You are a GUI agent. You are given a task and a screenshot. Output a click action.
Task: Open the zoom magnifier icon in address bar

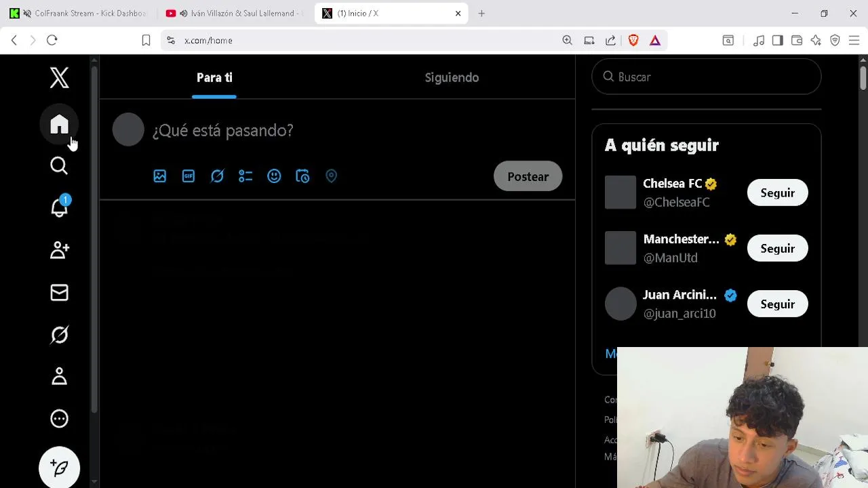567,41
